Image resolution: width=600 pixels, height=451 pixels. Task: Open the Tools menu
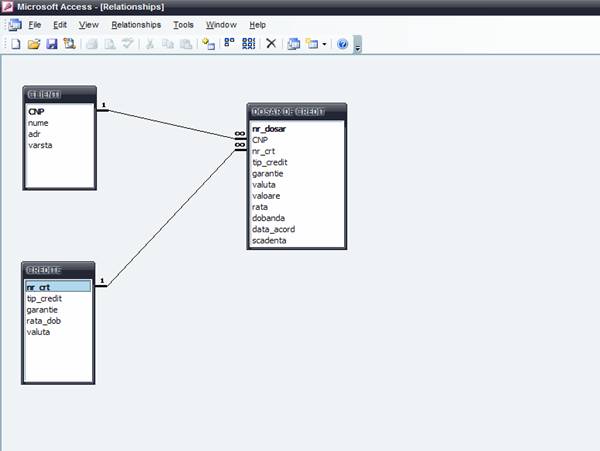(183, 24)
